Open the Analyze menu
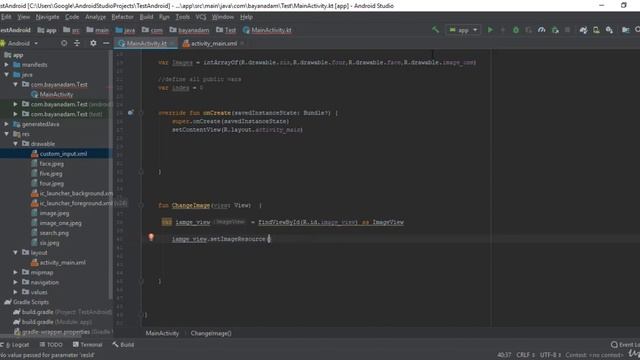Screen dimensions: 640x360 click(x=96, y=17)
